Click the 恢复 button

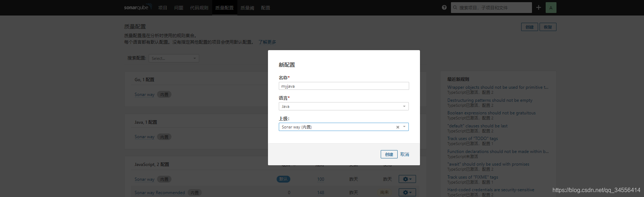point(548,27)
